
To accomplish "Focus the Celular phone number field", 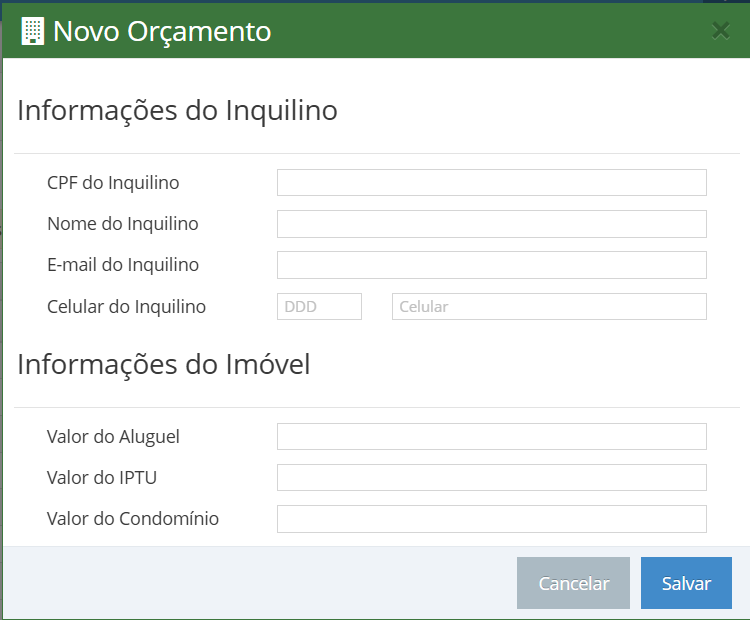I will [549, 307].
